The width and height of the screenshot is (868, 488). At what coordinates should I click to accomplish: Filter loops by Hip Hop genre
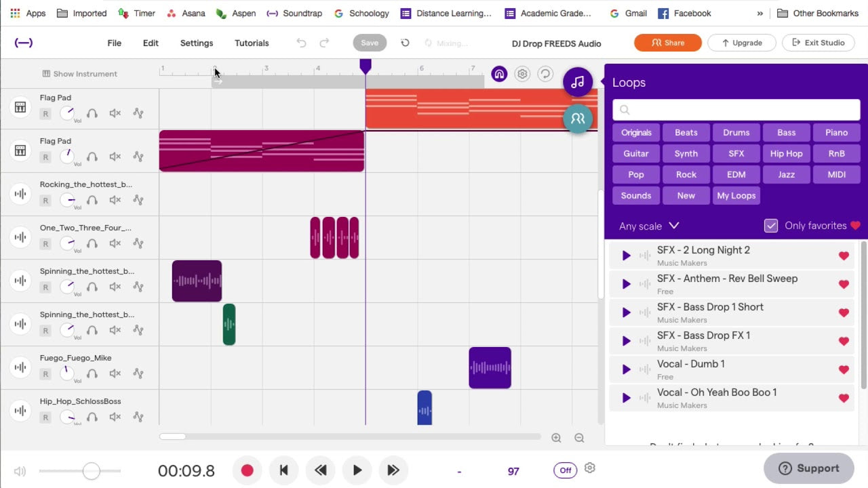coord(786,153)
